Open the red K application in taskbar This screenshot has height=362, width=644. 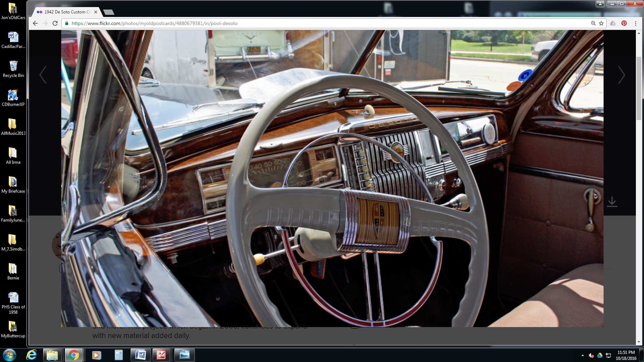click(x=161, y=355)
